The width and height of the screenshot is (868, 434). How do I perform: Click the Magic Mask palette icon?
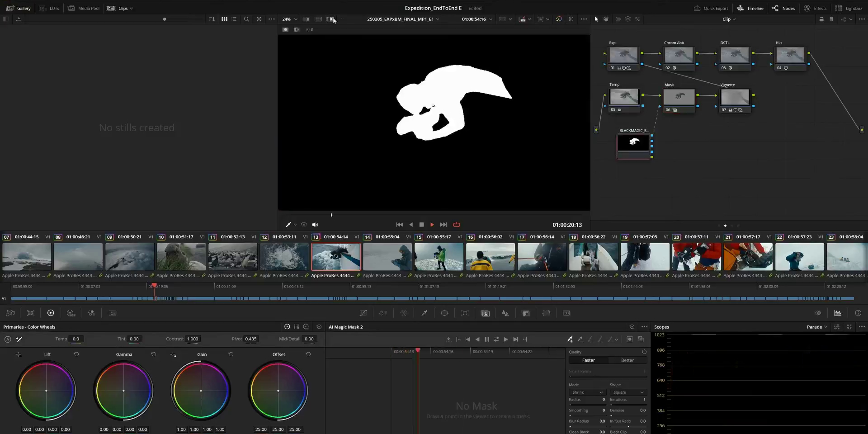(485, 313)
